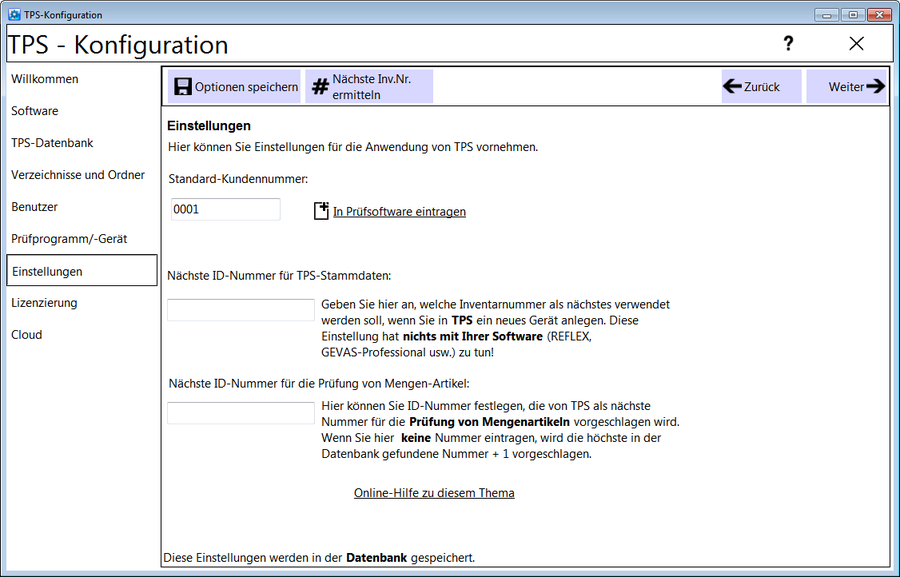The width and height of the screenshot is (900, 577).
Task: Click the floppy disk save icon
Action: tap(183, 87)
